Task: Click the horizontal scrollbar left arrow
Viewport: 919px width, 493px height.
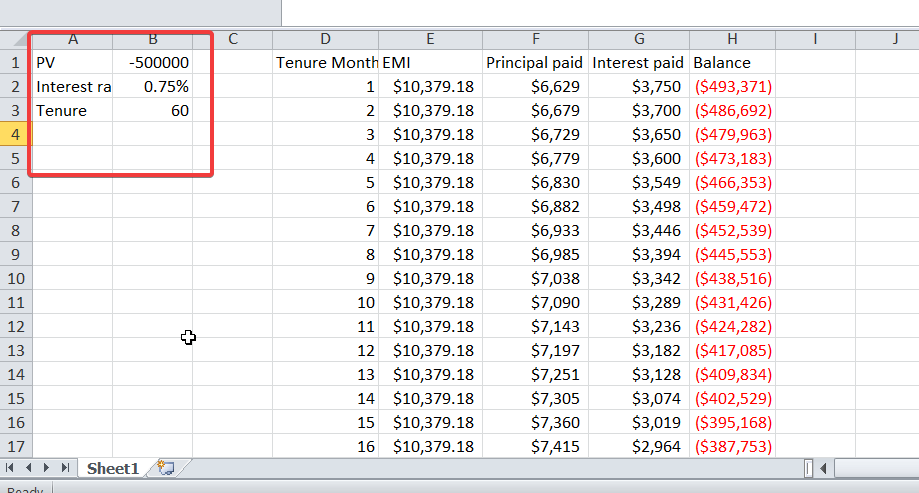Action: pyautogui.click(x=823, y=468)
